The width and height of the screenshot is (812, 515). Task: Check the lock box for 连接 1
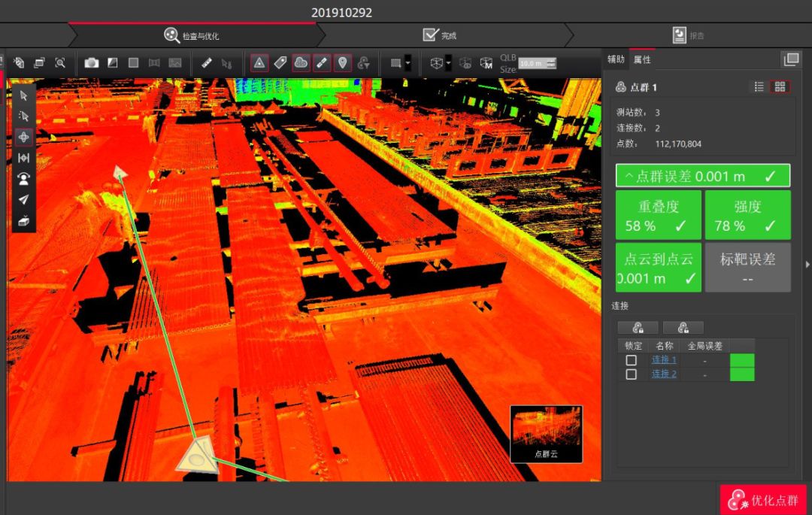(x=632, y=359)
